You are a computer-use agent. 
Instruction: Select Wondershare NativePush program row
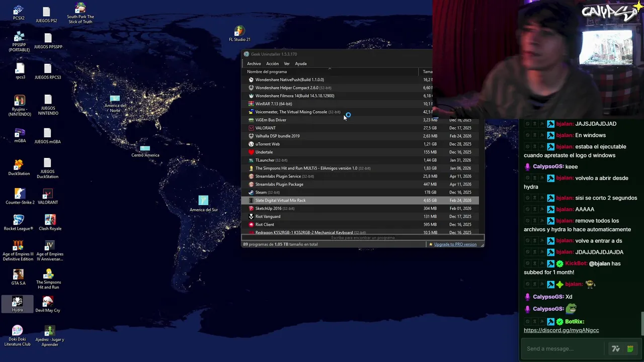(x=360, y=79)
